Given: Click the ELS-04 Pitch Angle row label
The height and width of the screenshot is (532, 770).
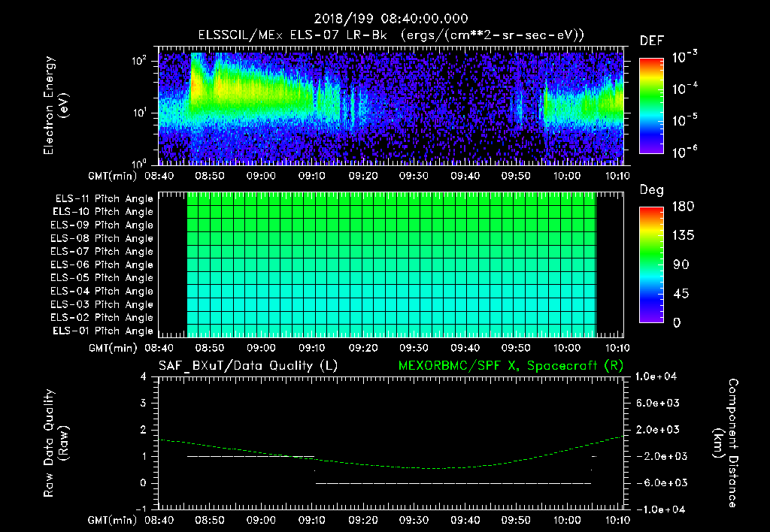Looking at the screenshot, I should [102, 292].
